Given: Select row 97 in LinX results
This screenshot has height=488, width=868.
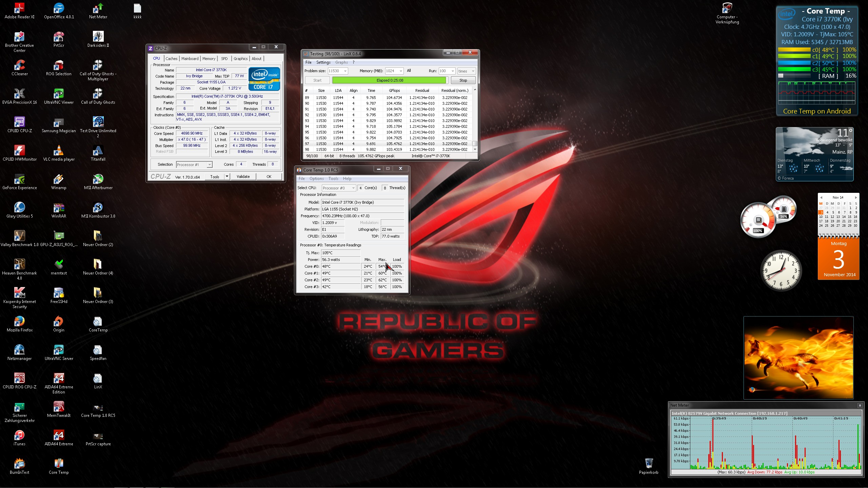Looking at the screenshot, I should (x=387, y=144).
